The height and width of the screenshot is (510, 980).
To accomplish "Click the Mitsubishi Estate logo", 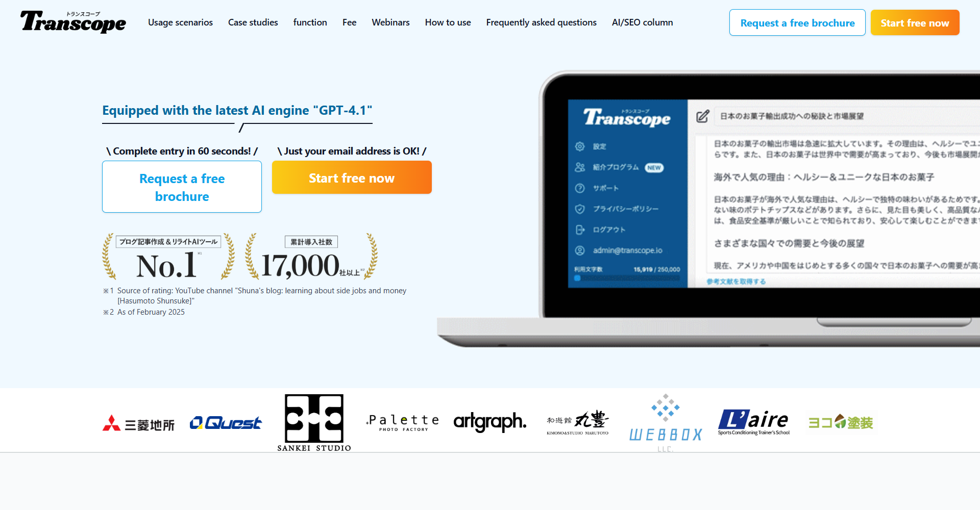I will pyautogui.click(x=138, y=424).
